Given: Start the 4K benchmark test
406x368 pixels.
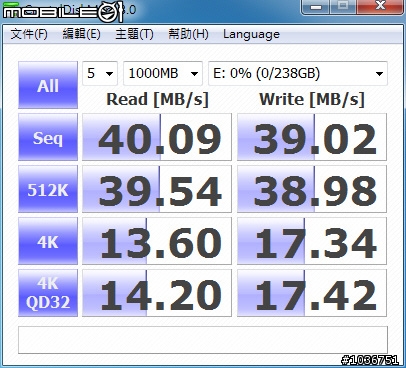Looking at the screenshot, I should tap(48, 241).
